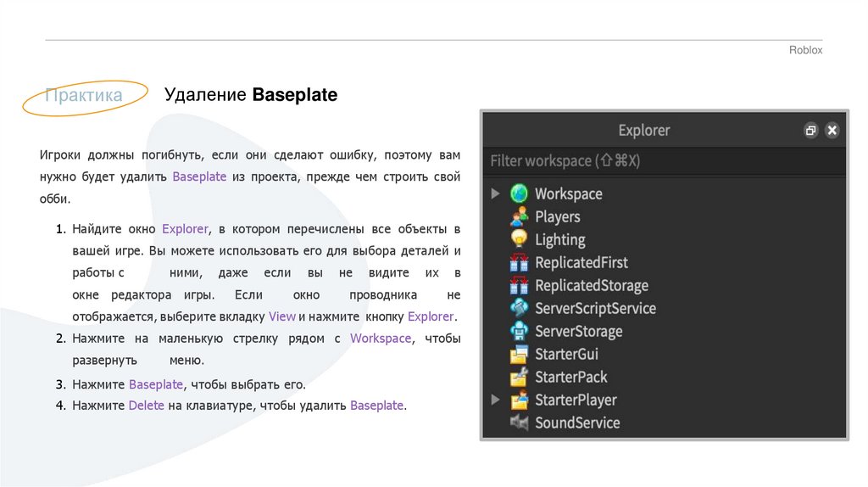Select Players row label
The width and height of the screenshot is (868, 487).
click(557, 216)
